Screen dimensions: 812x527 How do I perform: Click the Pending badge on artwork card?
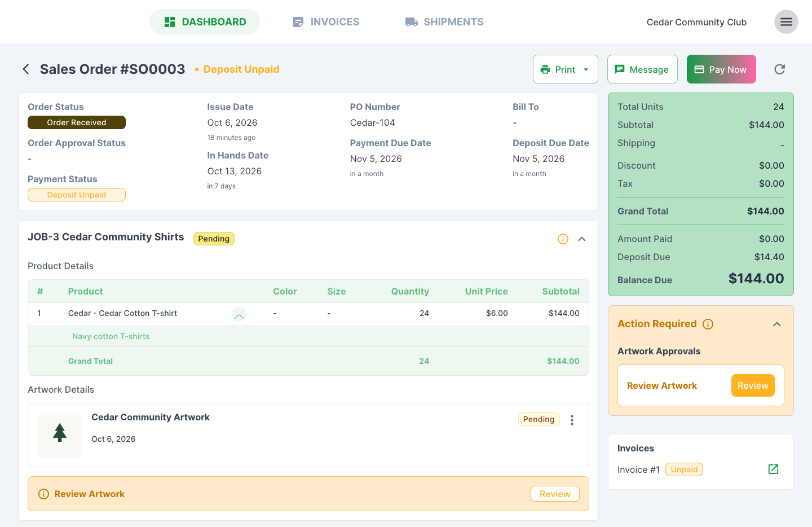tap(539, 419)
